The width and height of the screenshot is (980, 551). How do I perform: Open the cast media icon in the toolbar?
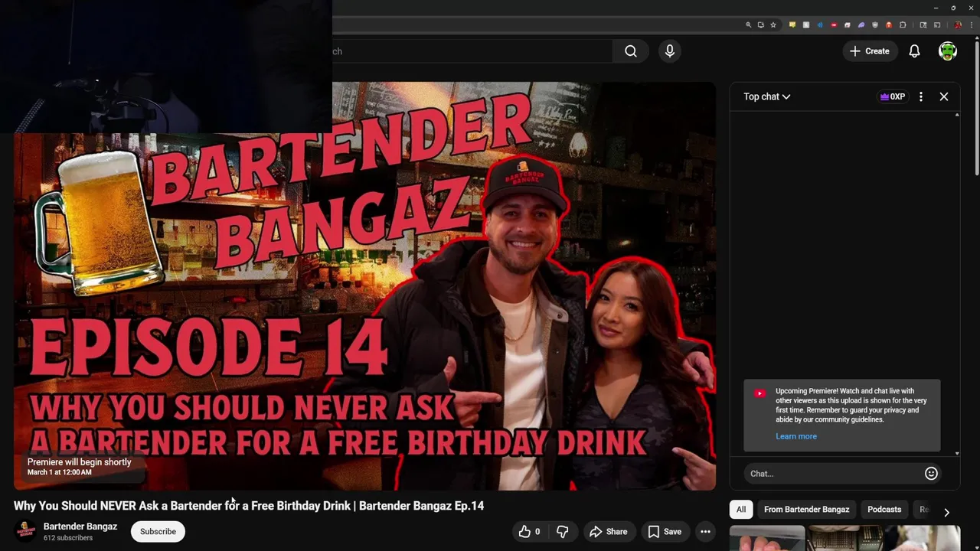[937, 24]
